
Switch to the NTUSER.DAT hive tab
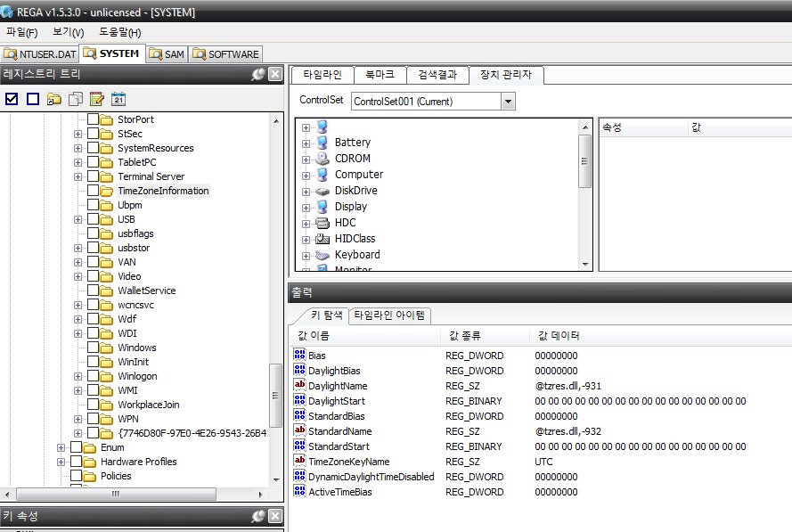[40, 54]
